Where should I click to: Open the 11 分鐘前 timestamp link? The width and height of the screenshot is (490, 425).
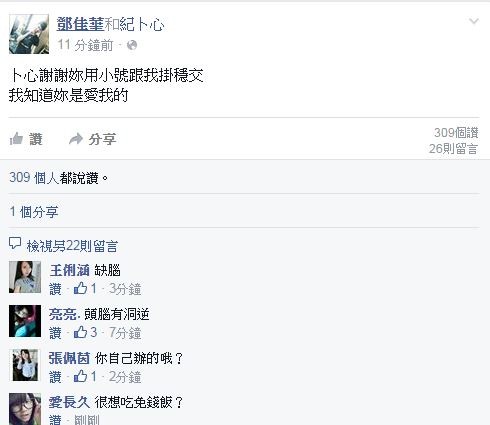click(85, 45)
